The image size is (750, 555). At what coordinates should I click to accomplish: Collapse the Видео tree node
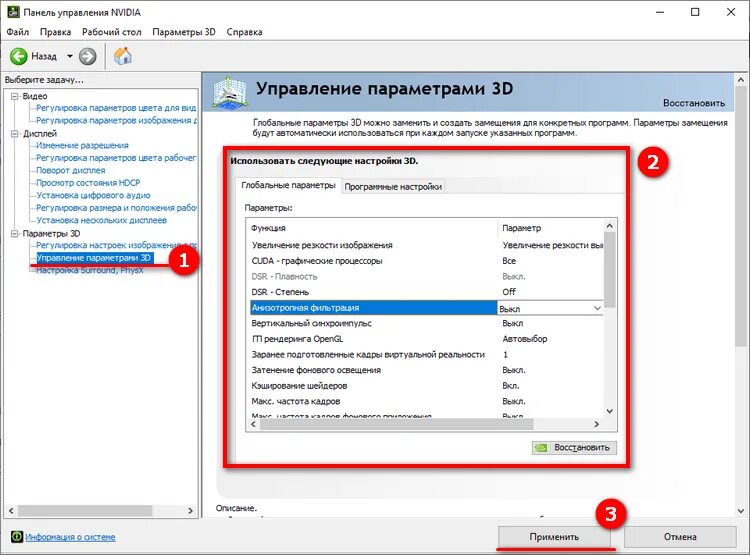pos(14,96)
